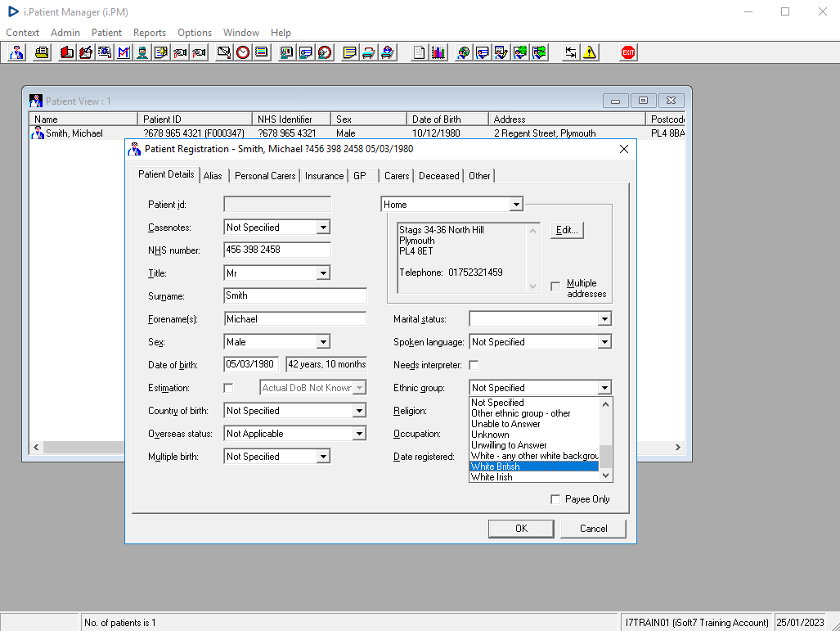Select White Irish in ethnic group list
The width and height of the screenshot is (840, 631).
pos(534,477)
